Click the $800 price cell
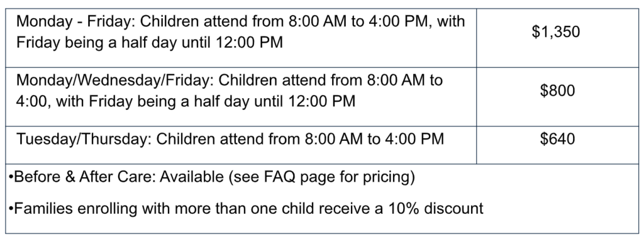The width and height of the screenshot is (644, 237). (x=557, y=97)
